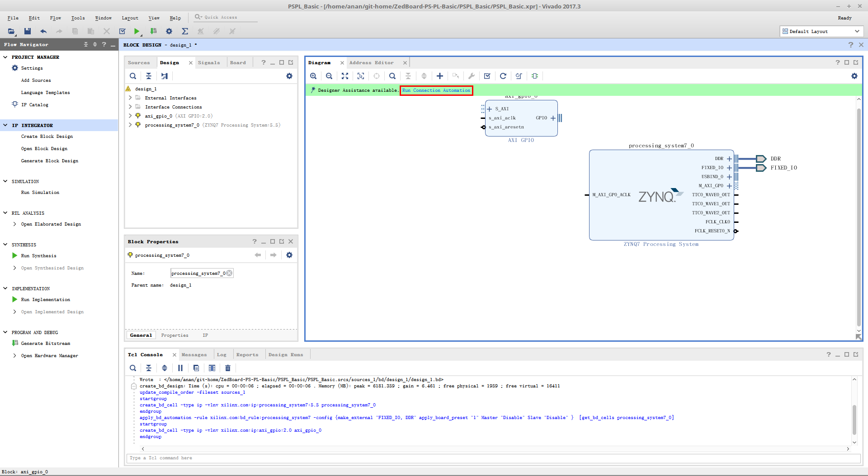868x476 pixels.
Task: Save the block design with disk icon
Action: 28,31
